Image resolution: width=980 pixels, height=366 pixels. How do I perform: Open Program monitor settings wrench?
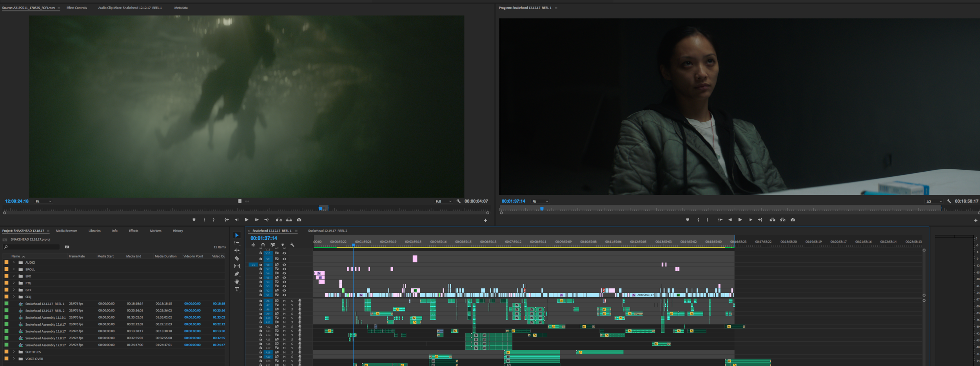pyautogui.click(x=949, y=201)
